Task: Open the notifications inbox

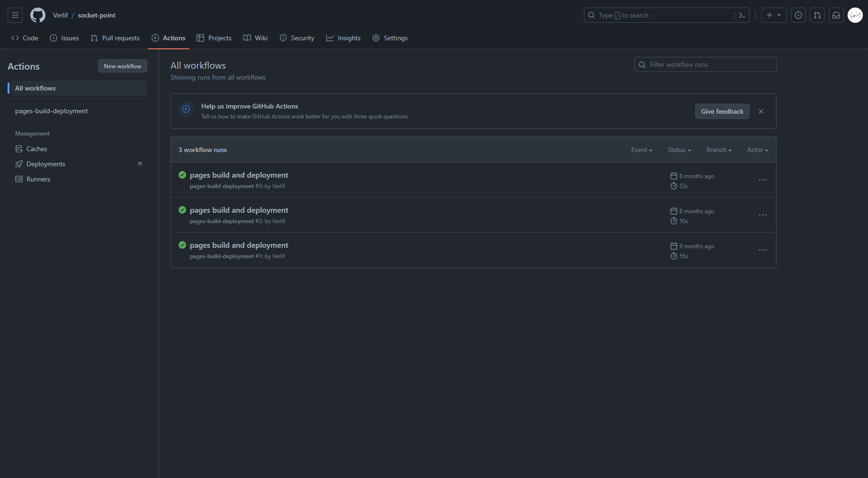Action: coord(836,15)
